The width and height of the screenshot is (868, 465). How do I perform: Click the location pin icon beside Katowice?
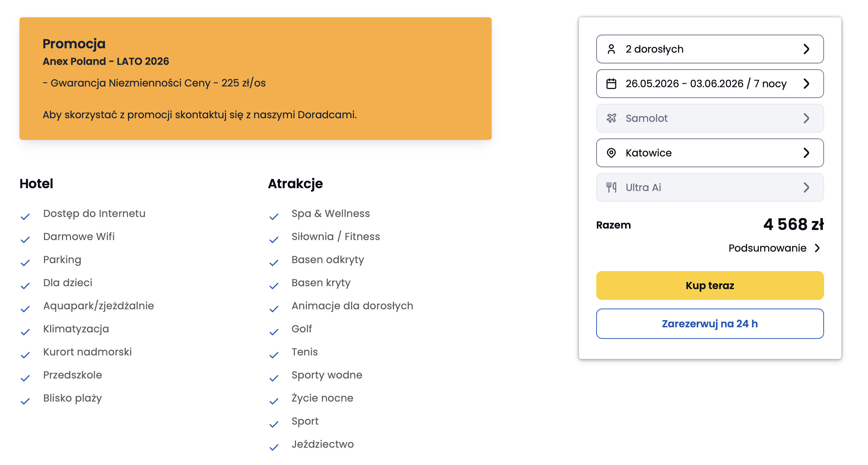611,153
